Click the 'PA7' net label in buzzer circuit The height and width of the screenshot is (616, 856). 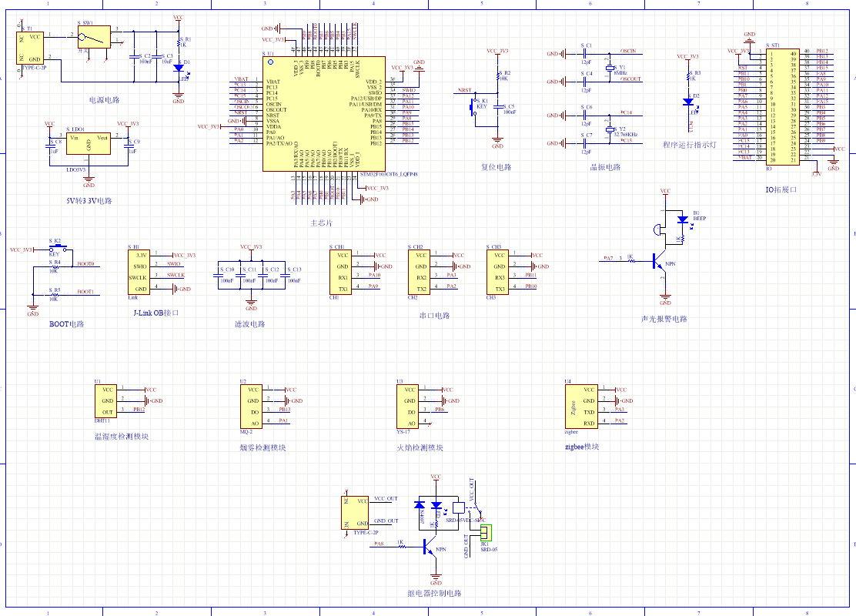608,258
